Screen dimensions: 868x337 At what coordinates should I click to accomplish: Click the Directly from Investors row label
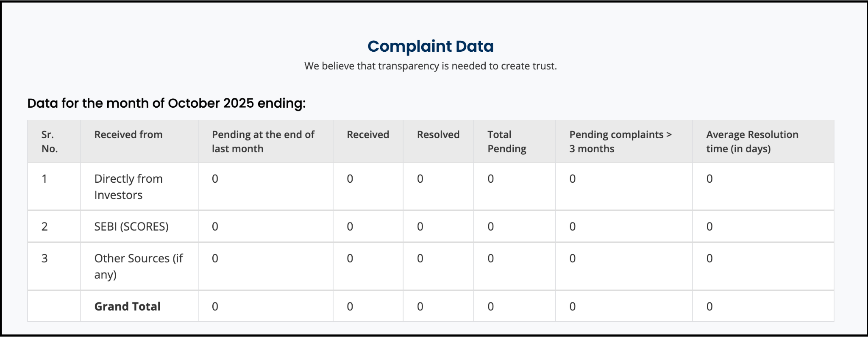[128, 187]
